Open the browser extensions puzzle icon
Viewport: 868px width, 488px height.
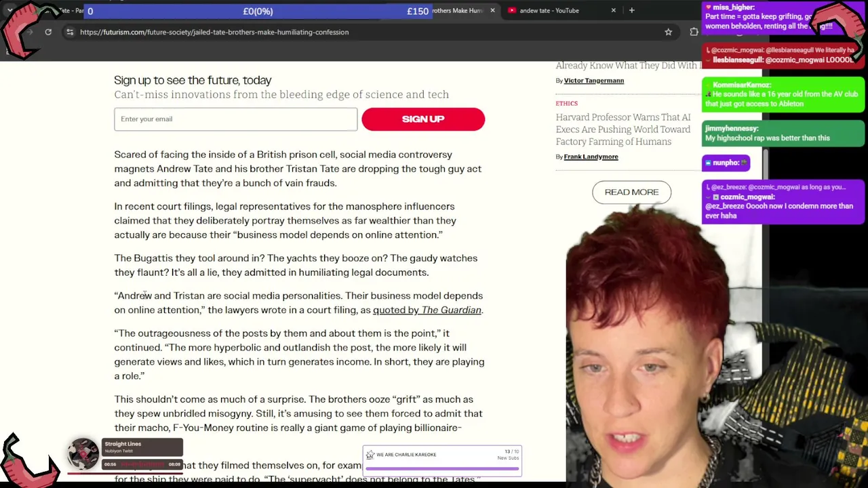pos(694,32)
